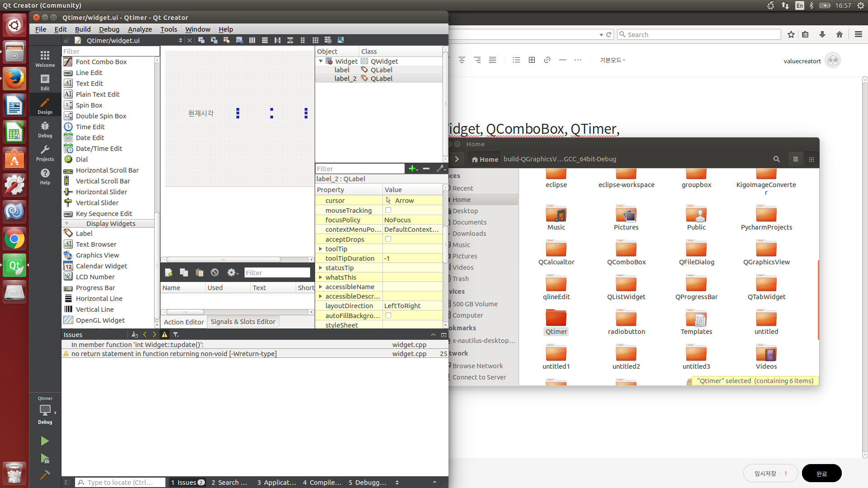Click green plus add property icon
The height and width of the screenshot is (488, 868).
pos(412,169)
